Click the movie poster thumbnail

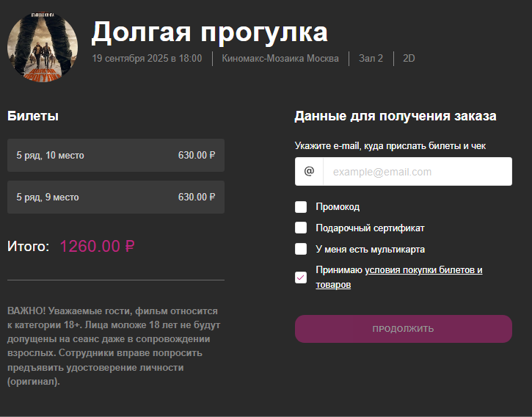click(x=42, y=47)
